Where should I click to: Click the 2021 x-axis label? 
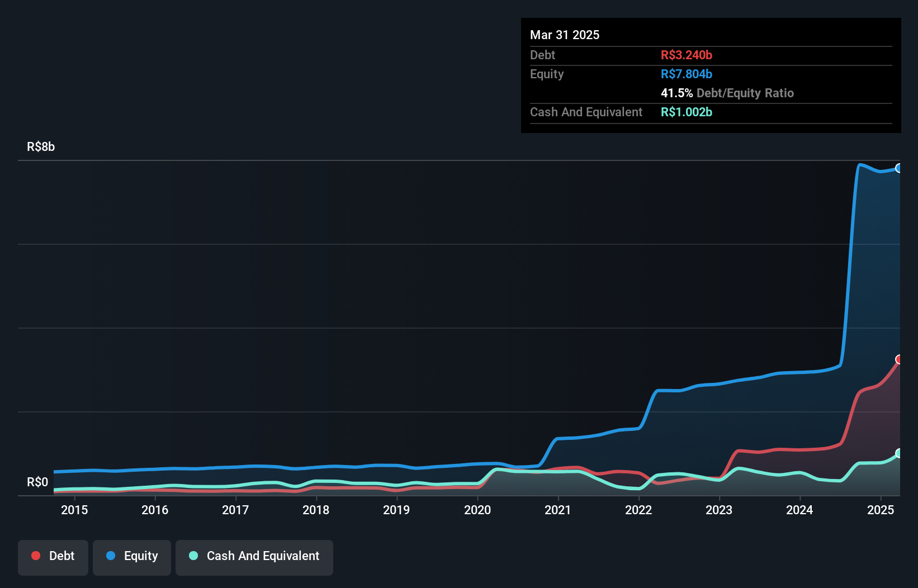click(558, 510)
